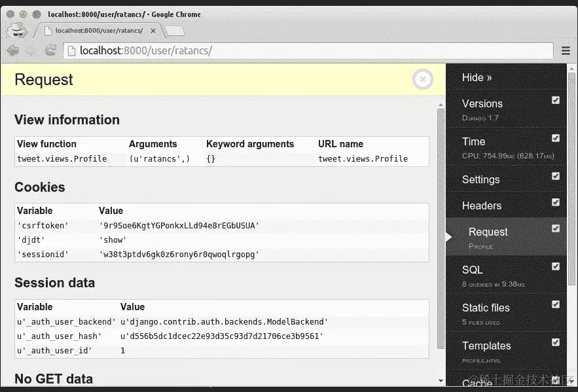Toggle the SQL panel checkbox

556,266
